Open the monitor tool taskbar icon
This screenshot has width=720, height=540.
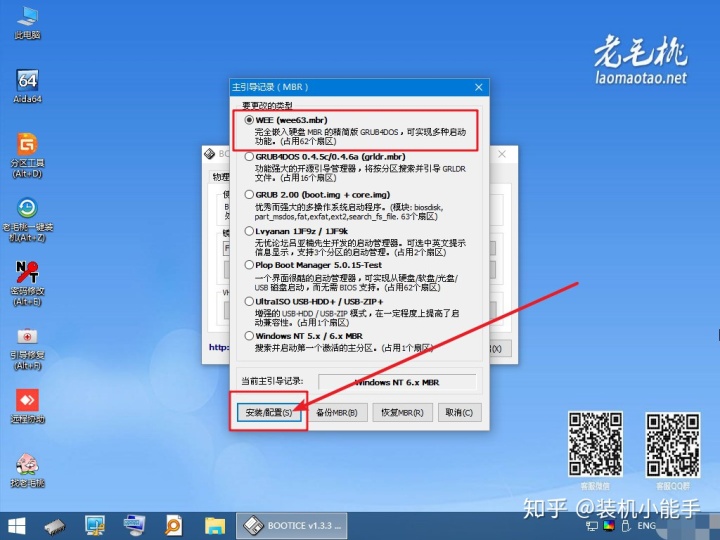[95, 526]
